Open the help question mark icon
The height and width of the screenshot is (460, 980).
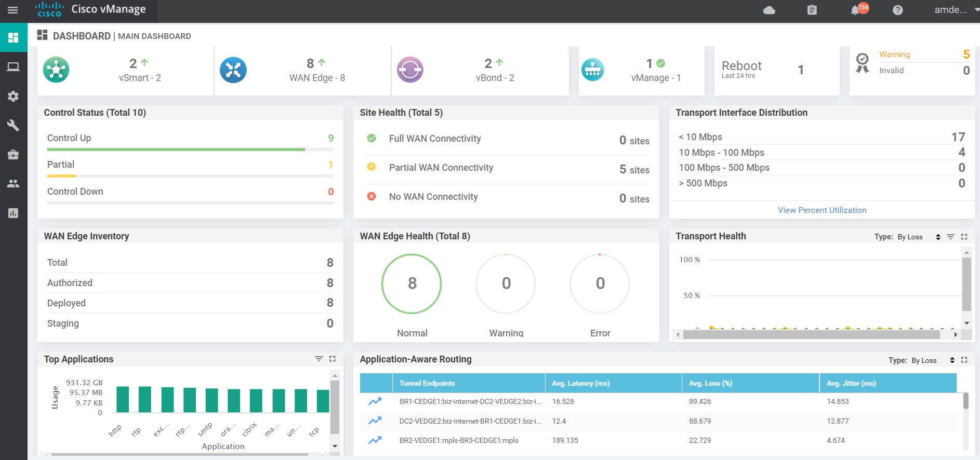[897, 10]
